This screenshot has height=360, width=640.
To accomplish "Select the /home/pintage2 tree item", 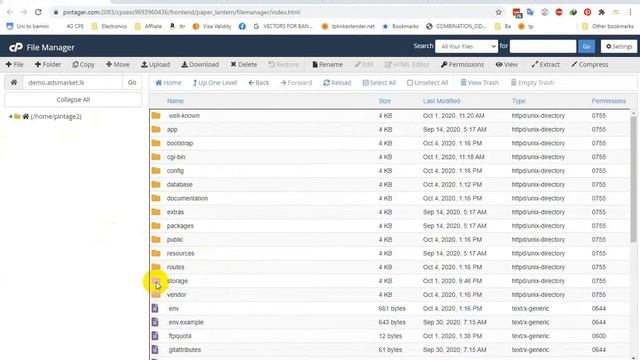I will (56, 117).
